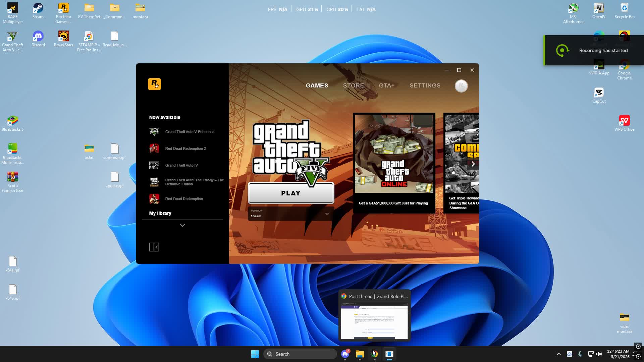Collapse the launcher sidebar panel
The width and height of the screenshot is (644, 362).
point(154,247)
